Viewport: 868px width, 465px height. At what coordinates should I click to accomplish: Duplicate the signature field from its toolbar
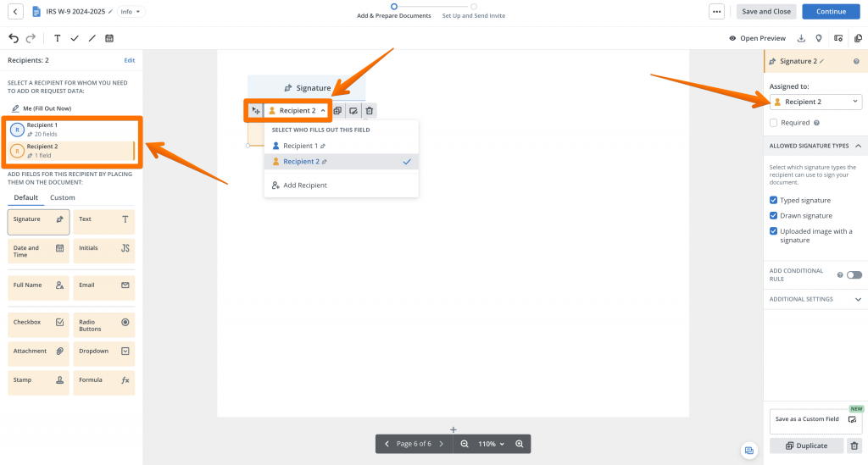click(337, 111)
